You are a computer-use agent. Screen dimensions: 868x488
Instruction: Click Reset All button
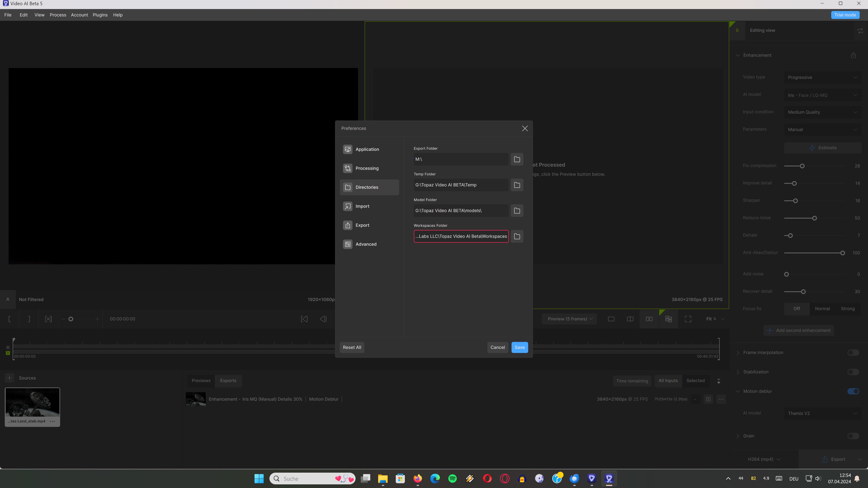352,347
